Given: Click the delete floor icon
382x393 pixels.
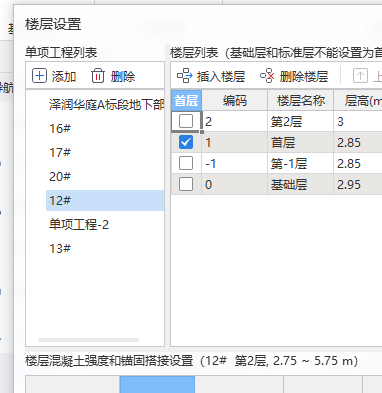Looking at the screenshot, I should point(267,76).
